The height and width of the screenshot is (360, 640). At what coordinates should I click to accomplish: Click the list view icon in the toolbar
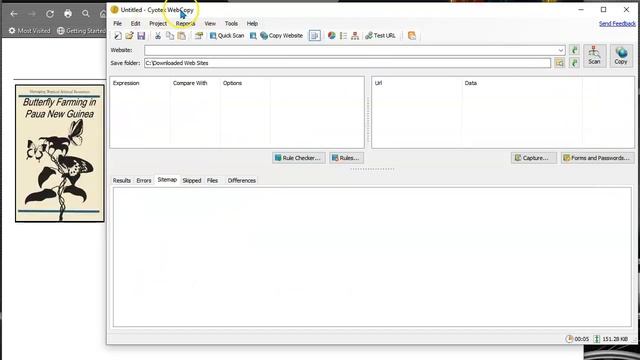click(x=343, y=36)
